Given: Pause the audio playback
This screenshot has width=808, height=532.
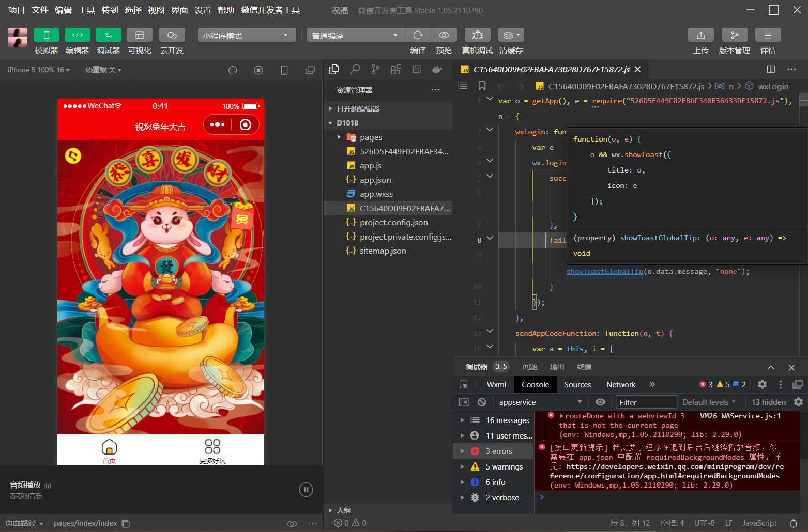Looking at the screenshot, I should coord(306,490).
